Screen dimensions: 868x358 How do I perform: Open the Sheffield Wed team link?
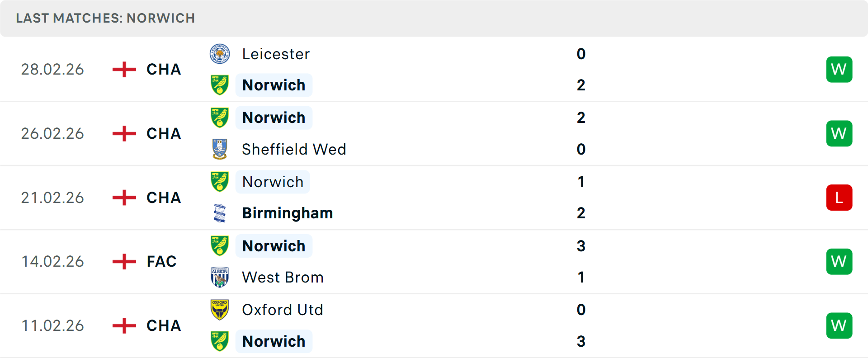[294, 149]
